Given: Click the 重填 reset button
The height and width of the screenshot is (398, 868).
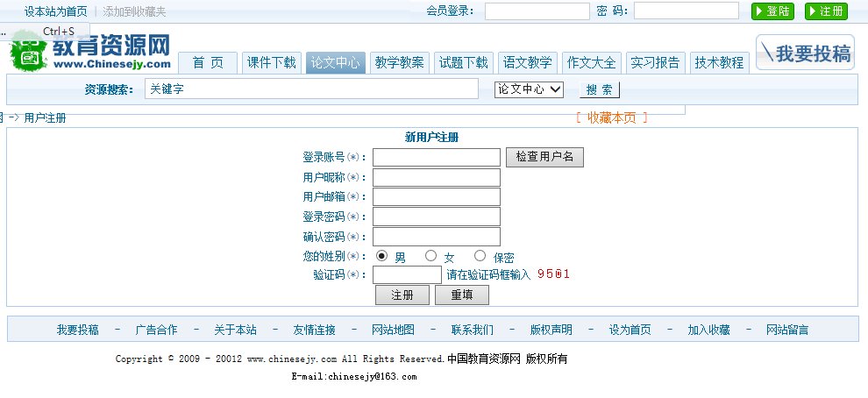Looking at the screenshot, I should tap(462, 295).
